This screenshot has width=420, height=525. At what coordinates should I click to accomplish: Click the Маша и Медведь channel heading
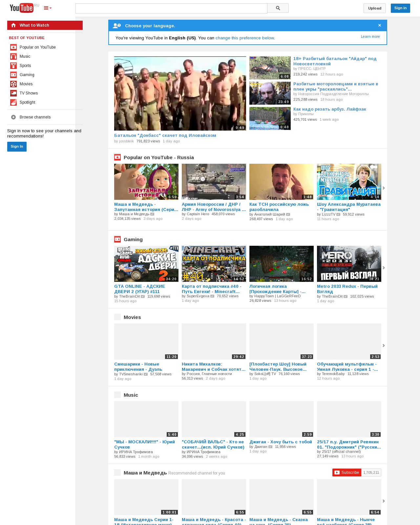(x=145, y=473)
